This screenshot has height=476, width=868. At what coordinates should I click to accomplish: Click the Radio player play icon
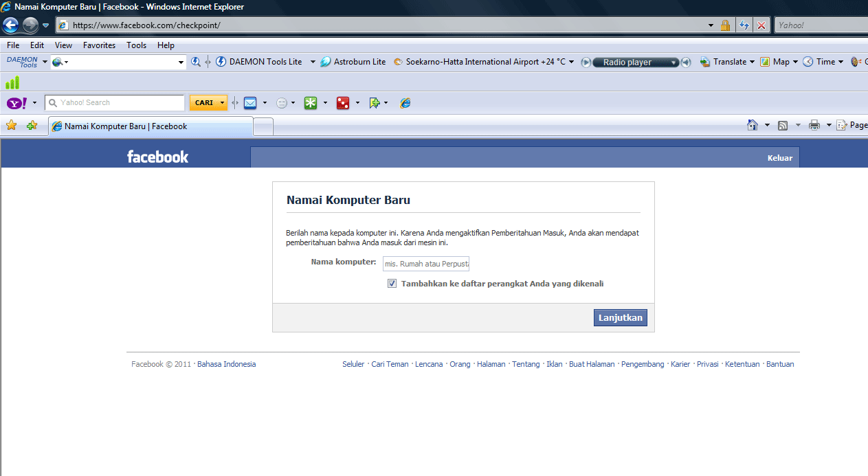(586, 63)
